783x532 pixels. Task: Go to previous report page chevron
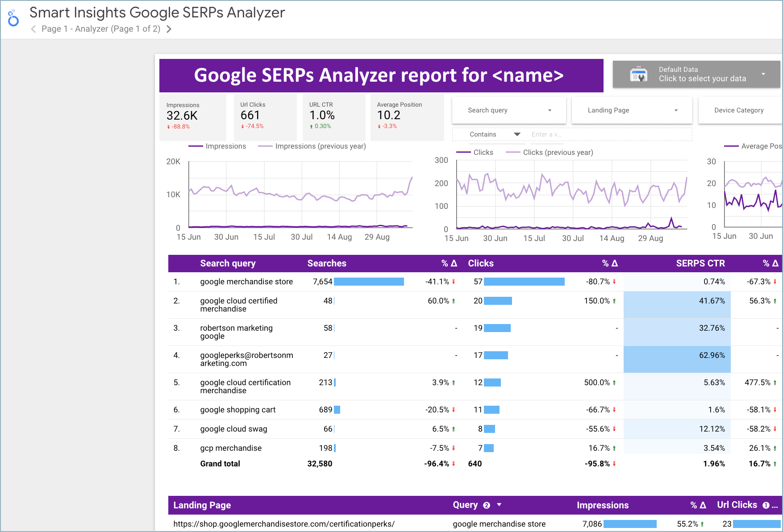[33, 29]
